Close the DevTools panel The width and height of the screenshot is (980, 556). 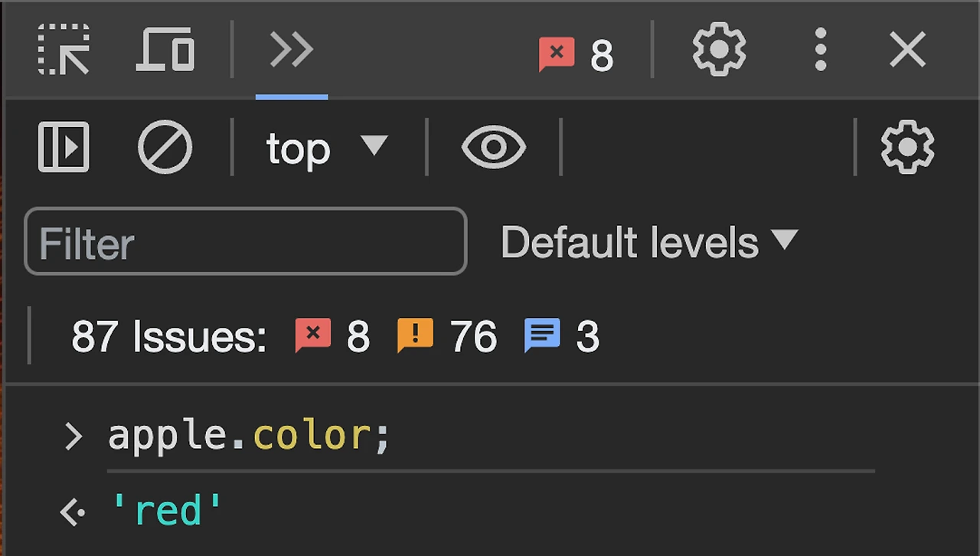pyautogui.click(x=908, y=51)
